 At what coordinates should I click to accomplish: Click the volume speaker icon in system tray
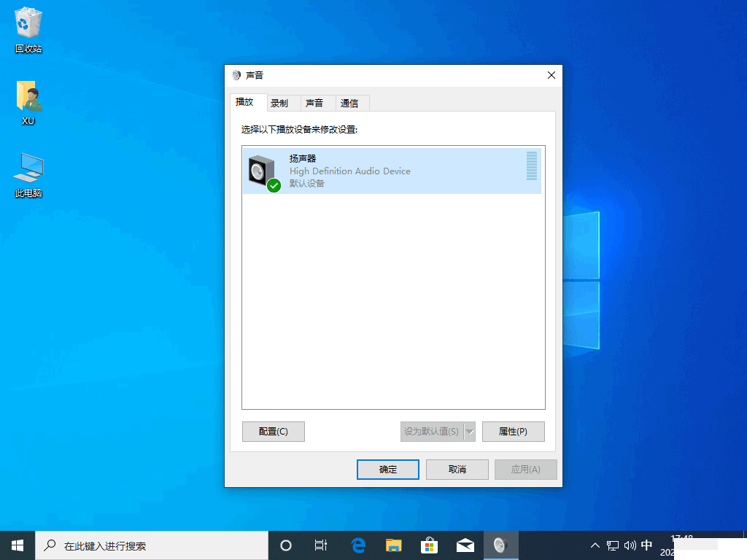tap(630, 545)
